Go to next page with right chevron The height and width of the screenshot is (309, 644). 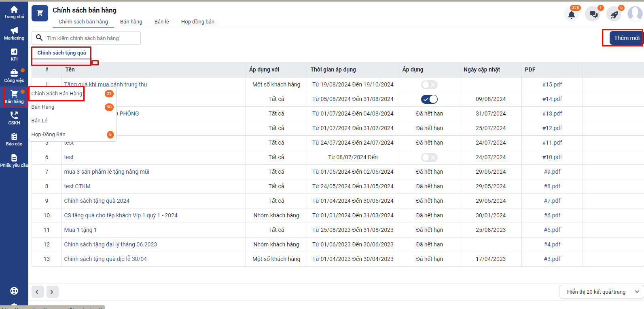52,292
